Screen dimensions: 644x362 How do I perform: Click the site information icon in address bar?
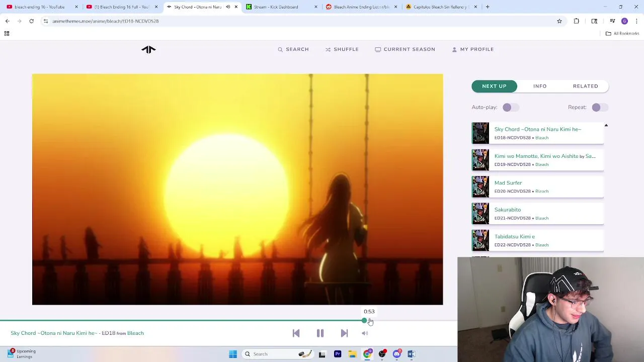point(46,21)
